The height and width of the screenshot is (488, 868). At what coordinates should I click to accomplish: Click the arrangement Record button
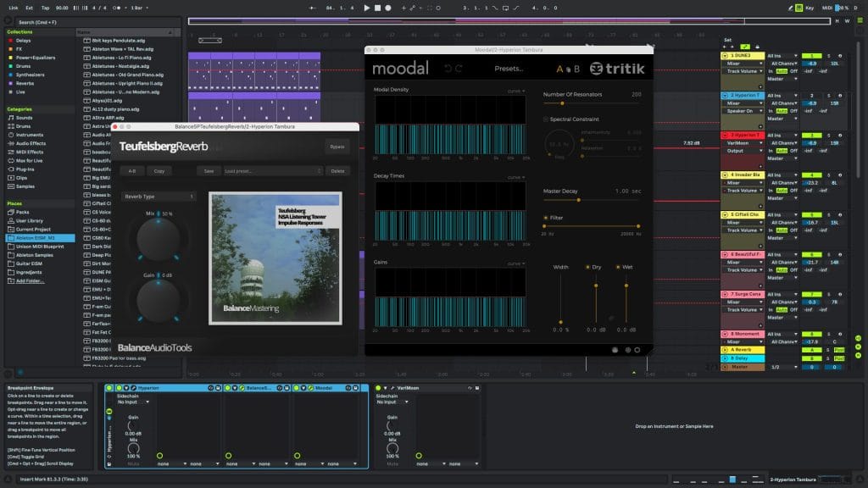388,8
